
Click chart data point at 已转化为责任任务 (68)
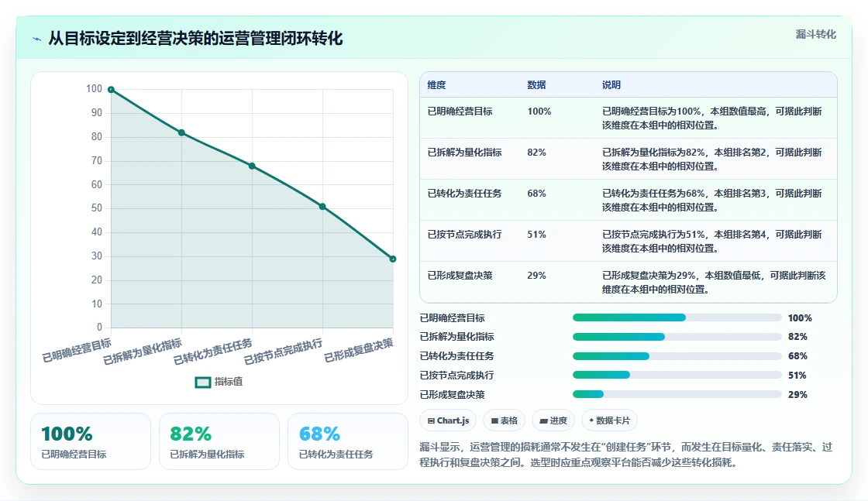[x=252, y=166]
